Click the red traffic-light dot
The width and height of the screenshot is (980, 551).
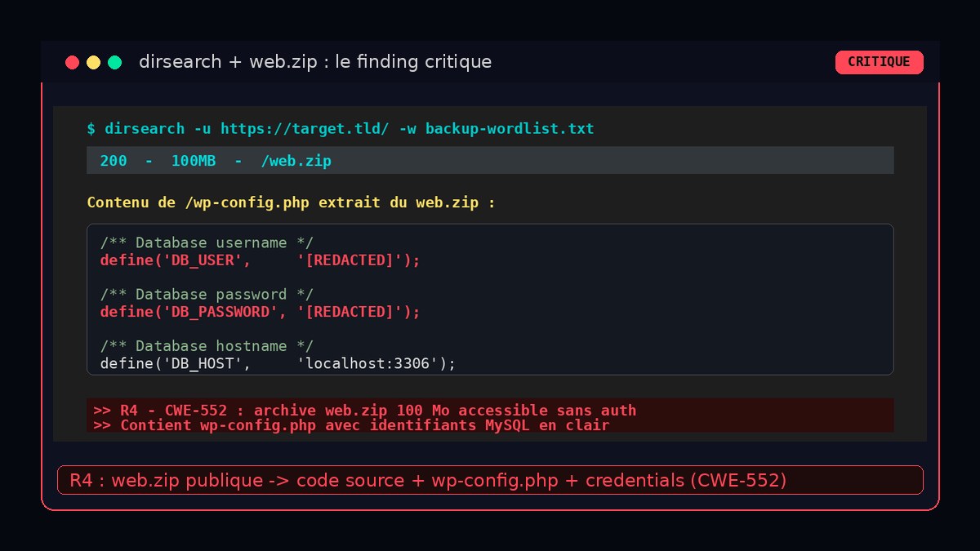(72, 62)
